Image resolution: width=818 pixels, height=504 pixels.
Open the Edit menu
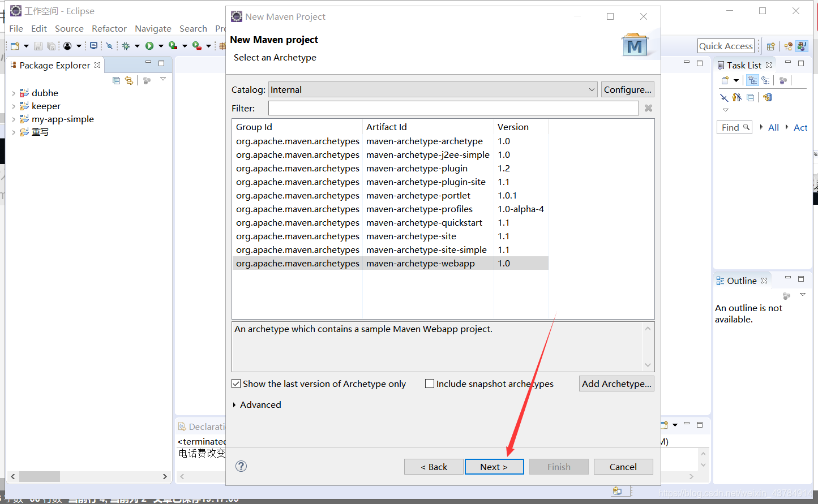click(39, 28)
